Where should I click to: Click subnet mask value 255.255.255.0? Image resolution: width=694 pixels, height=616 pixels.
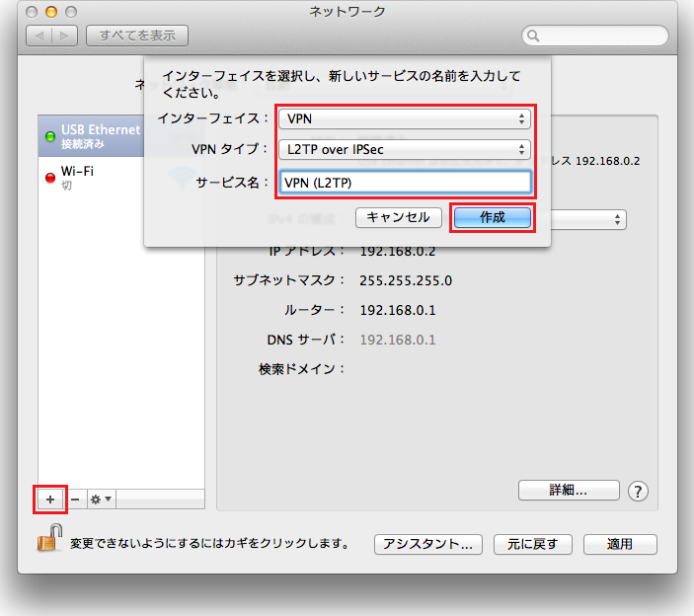[x=406, y=280]
